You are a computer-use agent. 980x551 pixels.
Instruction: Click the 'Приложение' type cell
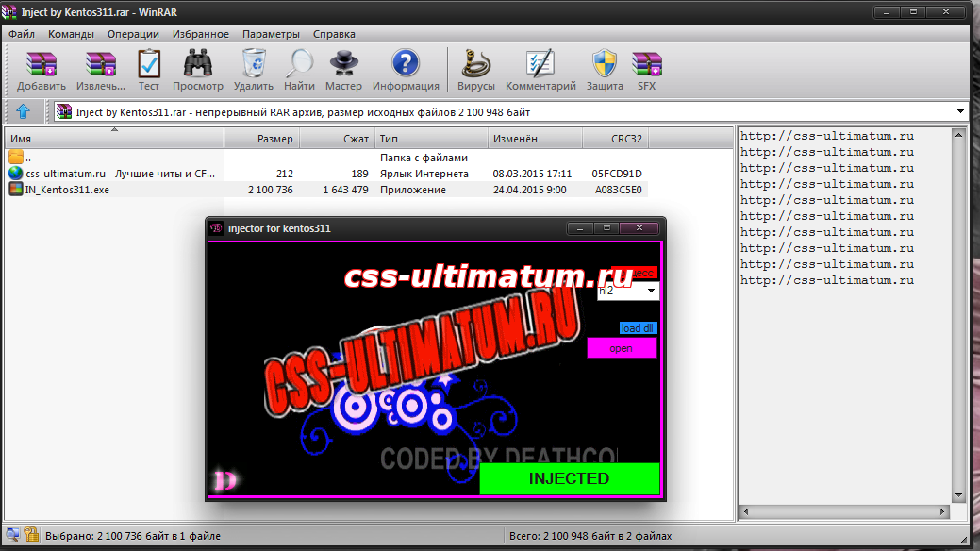pos(412,190)
